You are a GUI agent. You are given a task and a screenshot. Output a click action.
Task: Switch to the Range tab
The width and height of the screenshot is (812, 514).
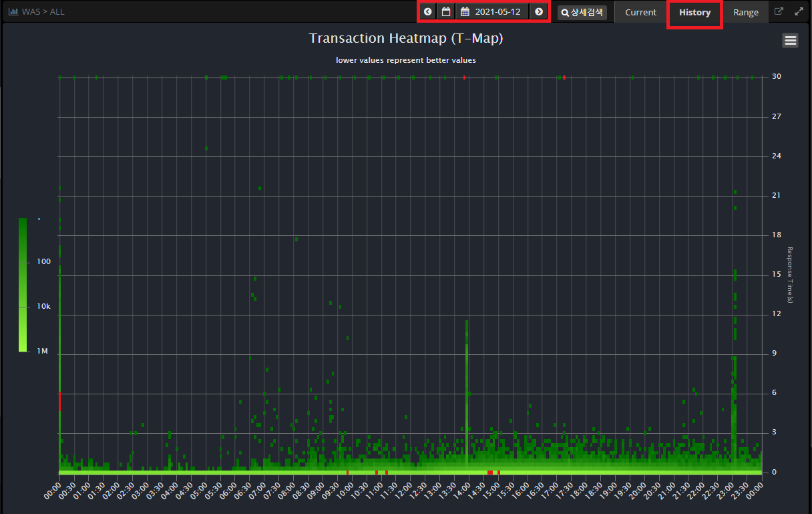click(x=745, y=12)
